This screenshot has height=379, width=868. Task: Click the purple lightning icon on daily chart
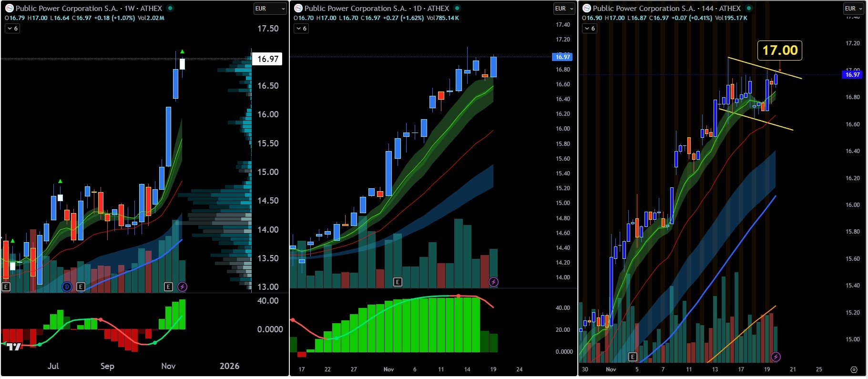click(493, 282)
